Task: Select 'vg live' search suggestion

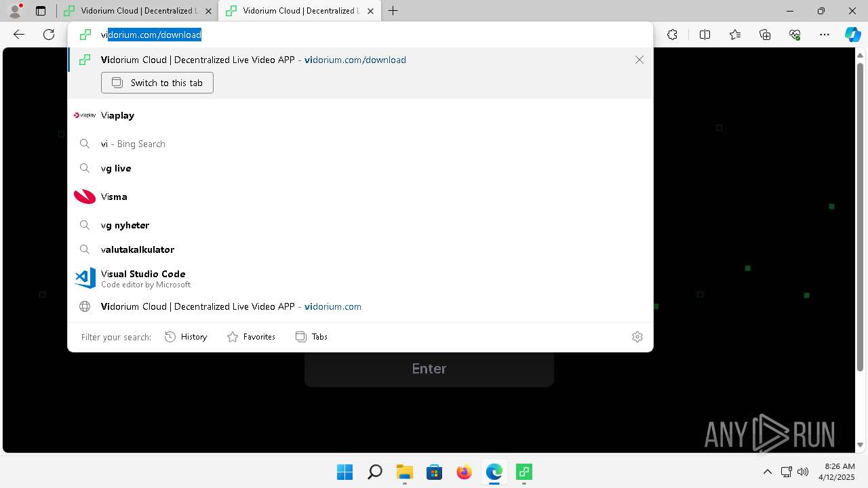Action: tap(360, 168)
